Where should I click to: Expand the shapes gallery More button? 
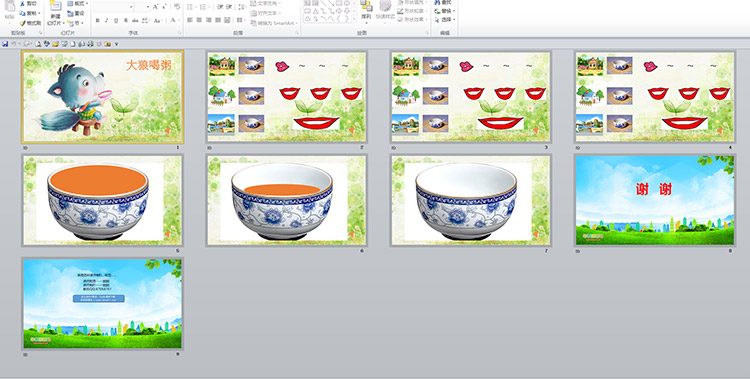coord(354,19)
